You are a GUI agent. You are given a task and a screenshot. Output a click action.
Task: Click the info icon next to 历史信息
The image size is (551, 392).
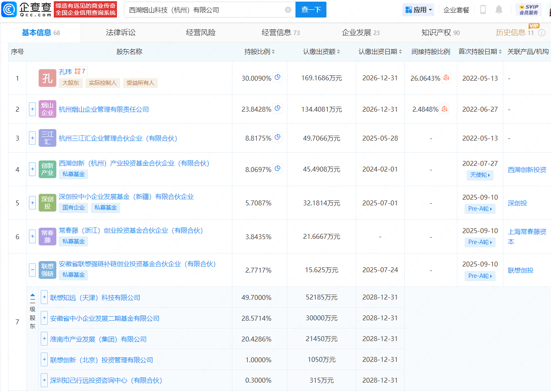click(542, 33)
